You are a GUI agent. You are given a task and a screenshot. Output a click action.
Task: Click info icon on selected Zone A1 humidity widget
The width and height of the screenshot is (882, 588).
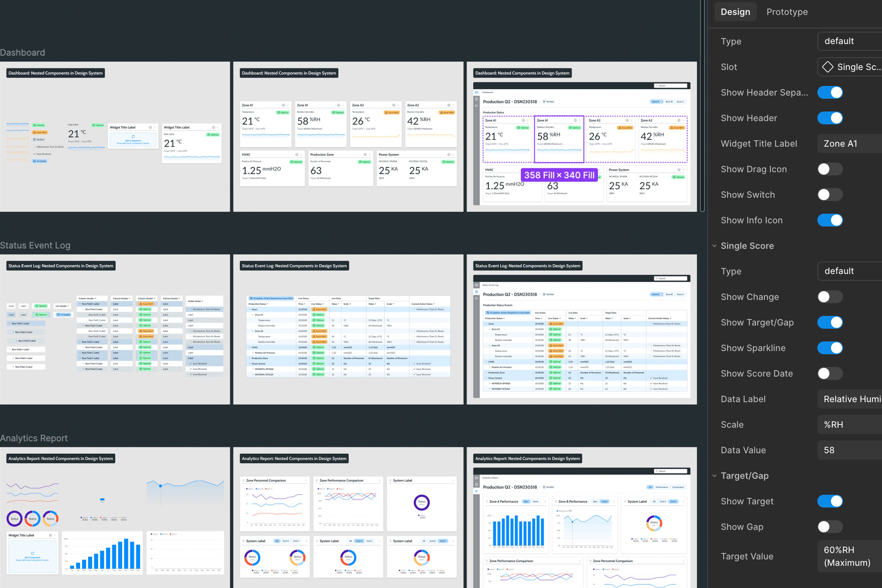(575, 120)
